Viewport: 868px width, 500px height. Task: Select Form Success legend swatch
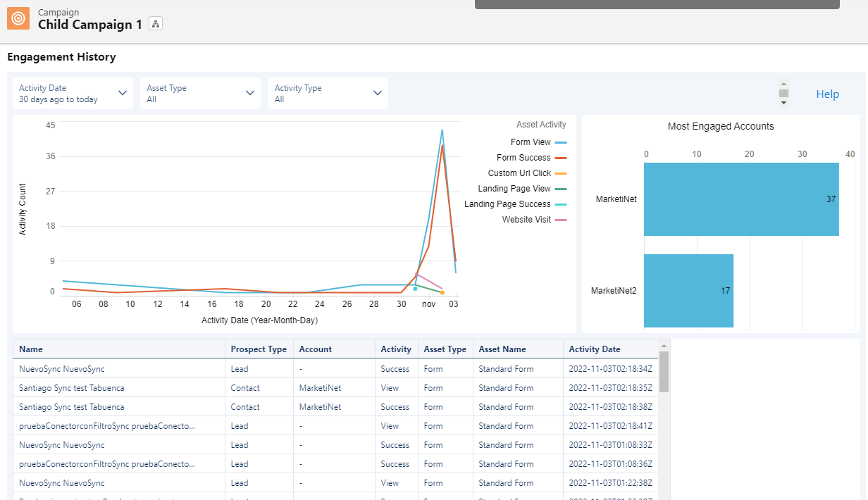[x=561, y=158]
